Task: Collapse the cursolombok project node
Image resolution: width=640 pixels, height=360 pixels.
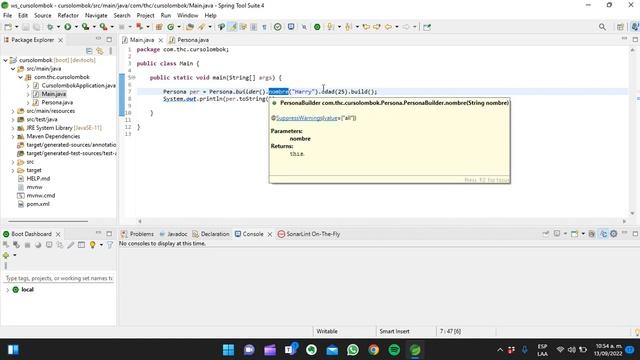Action: [6, 60]
